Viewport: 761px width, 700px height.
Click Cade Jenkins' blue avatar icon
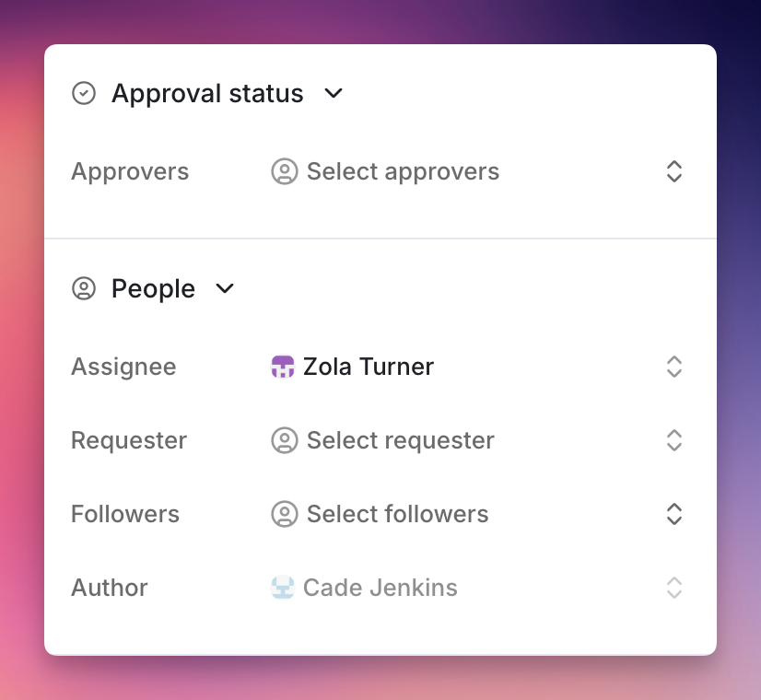283,588
